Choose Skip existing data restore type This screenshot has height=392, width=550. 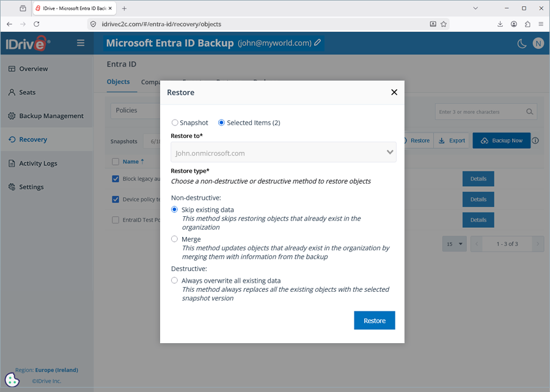click(x=174, y=209)
